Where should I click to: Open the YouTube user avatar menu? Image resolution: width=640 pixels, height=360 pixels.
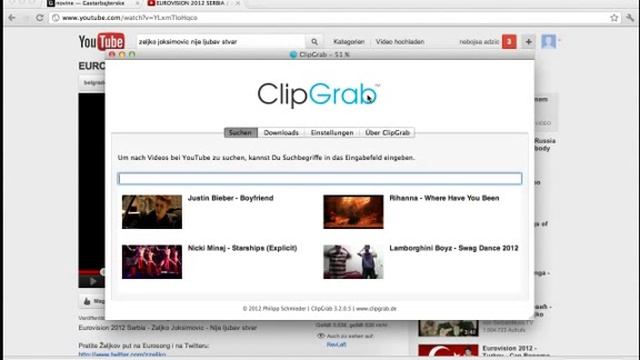coord(549,42)
